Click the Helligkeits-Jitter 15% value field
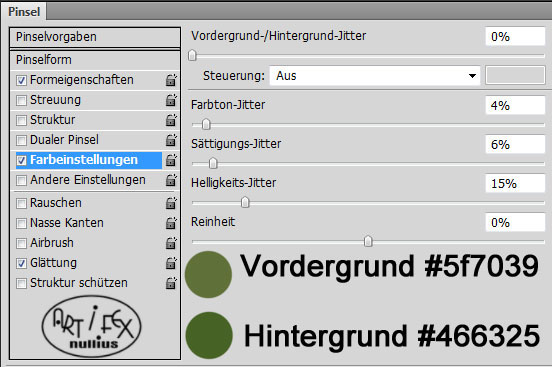Image resolution: width=552 pixels, height=367 pixels. [x=515, y=184]
